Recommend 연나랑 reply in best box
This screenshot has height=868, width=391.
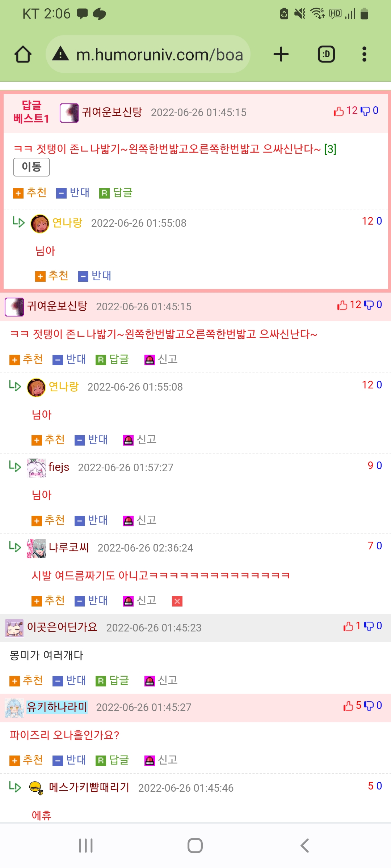(x=52, y=276)
